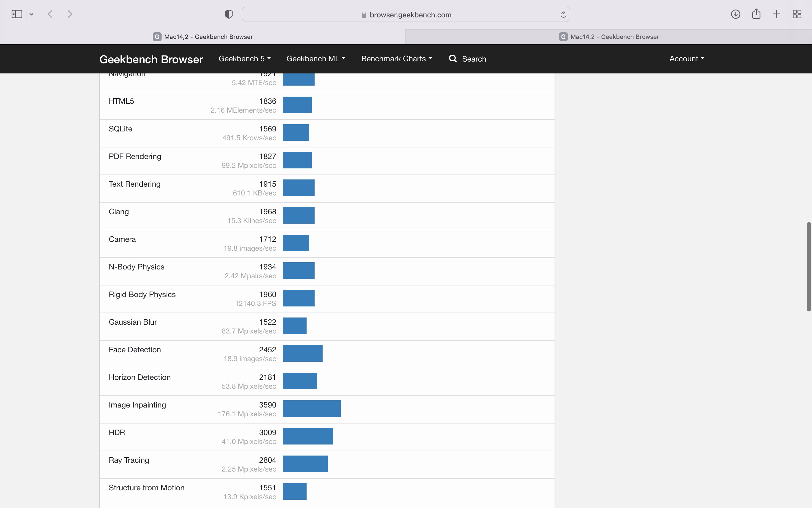Expand the Geekbench ML menu
This screenshot has width=812, height=508.
point(316,59)
